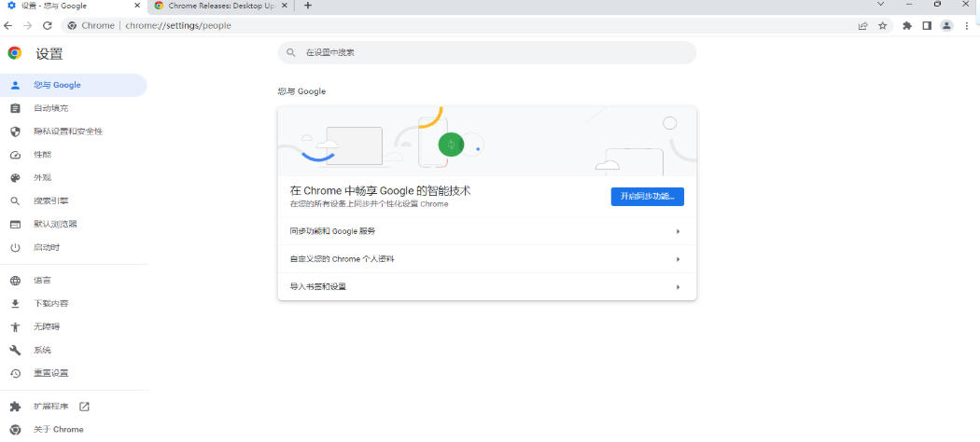980x442 pixels.
Task: Close the Chrome Releases tab
Action: tap(285, 6)
